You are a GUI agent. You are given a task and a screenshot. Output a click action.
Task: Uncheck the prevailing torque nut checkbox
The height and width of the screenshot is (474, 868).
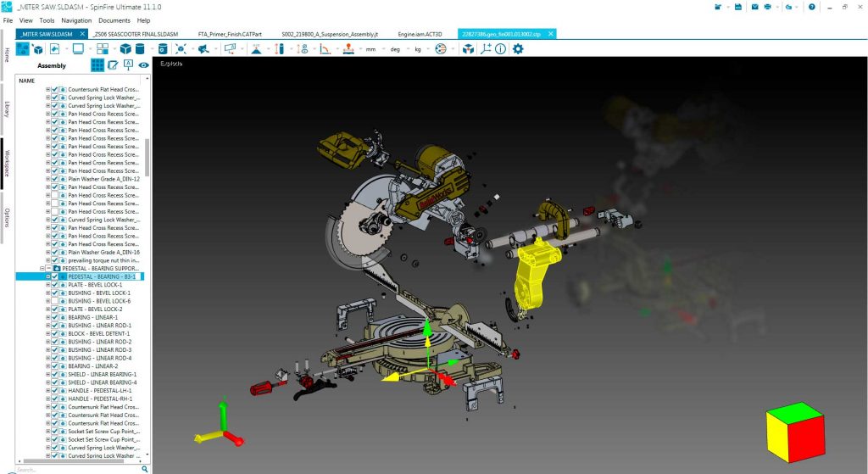55,260
